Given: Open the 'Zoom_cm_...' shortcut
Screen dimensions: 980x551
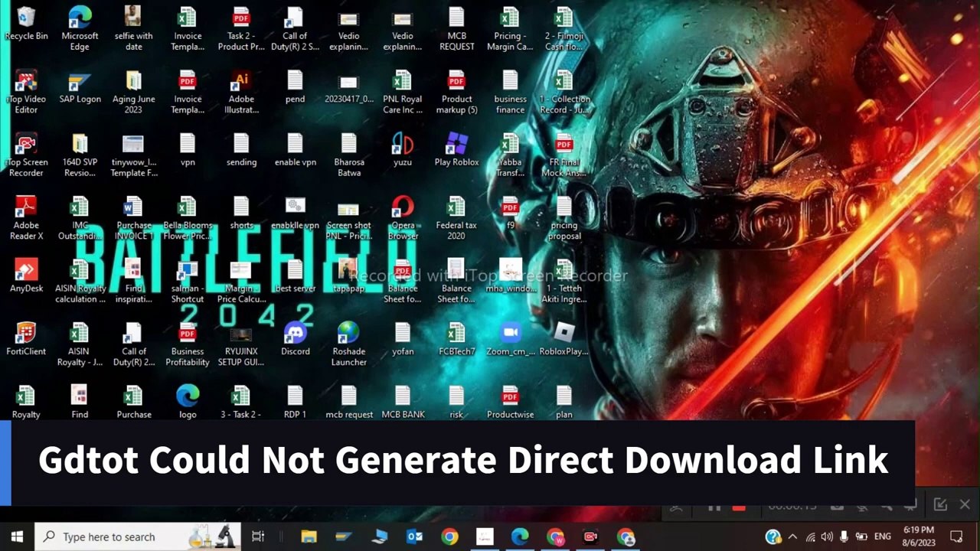Looking at the screenshot, I should click(510, 339).
